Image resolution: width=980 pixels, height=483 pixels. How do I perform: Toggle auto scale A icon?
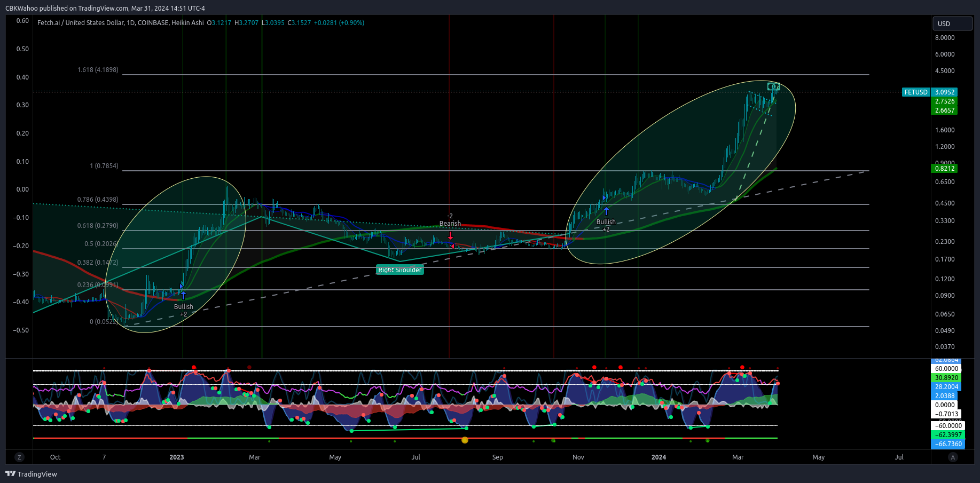click(x=953, y=457)
